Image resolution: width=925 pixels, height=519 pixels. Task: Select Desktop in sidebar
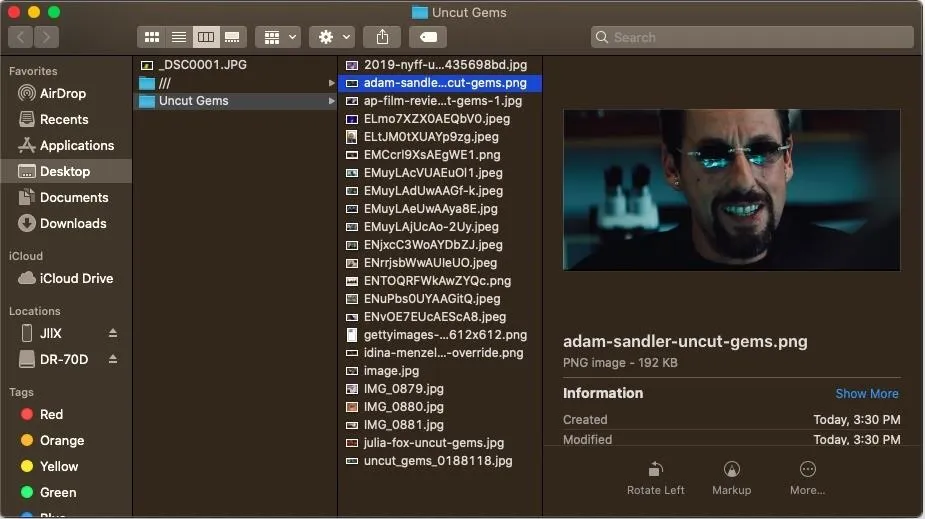pyautogui.click(x=66, y=171)
